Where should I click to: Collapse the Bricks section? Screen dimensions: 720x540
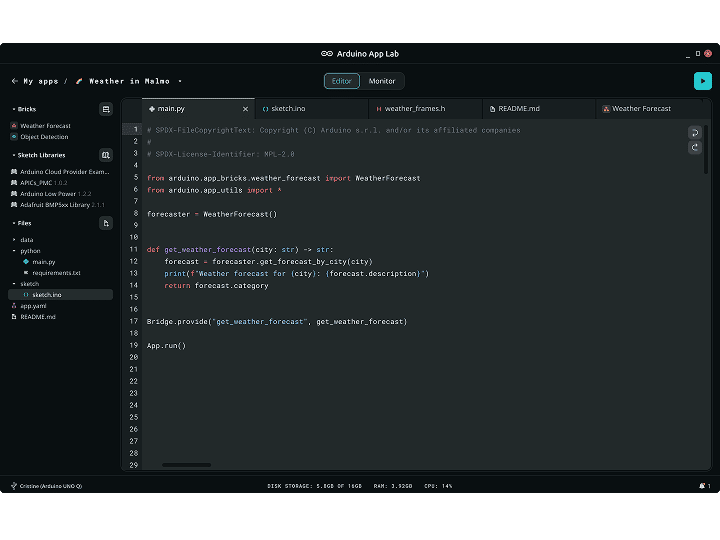point(14,109)
